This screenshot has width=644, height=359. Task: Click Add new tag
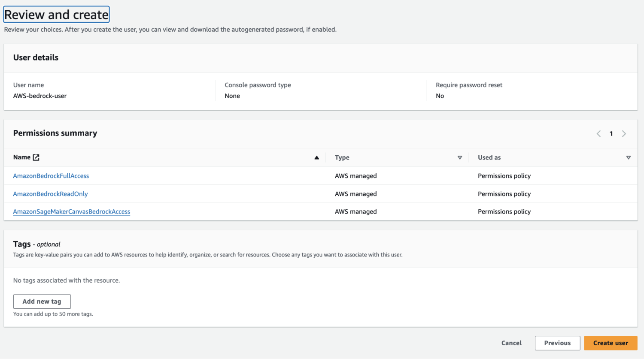[x=42, y=301]
